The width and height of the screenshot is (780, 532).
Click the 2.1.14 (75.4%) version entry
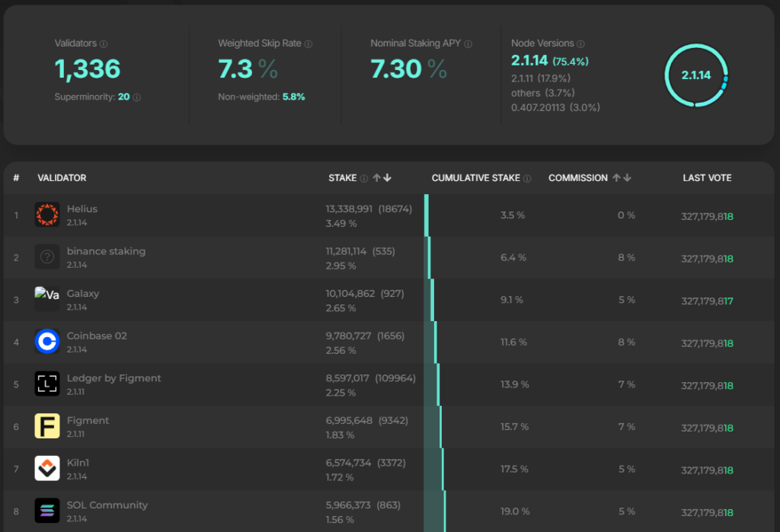[x=550, y=61]
